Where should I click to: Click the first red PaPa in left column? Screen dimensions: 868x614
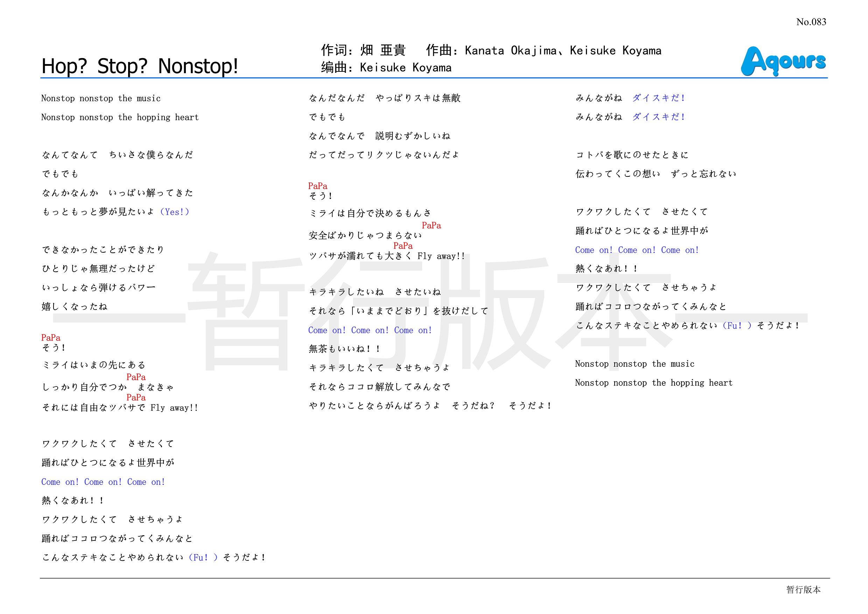(x=51, y=337)
